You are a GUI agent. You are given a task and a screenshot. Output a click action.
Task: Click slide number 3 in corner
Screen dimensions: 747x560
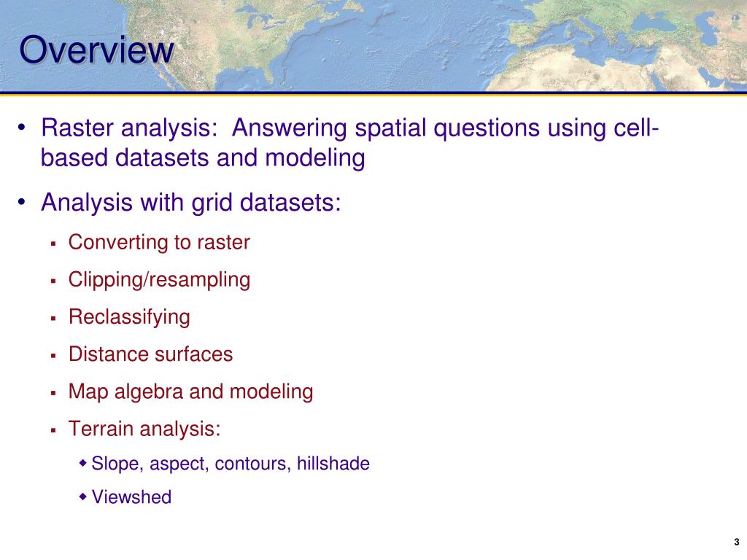[737, 542]
